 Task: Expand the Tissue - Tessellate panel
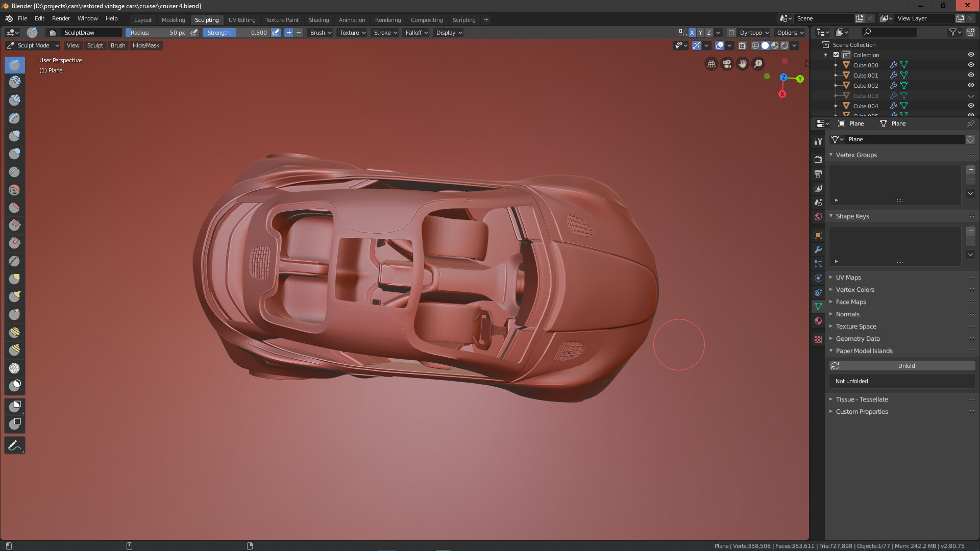coord(862,399)
